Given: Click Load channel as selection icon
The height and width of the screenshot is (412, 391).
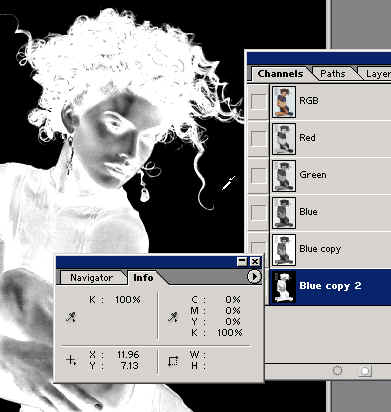Looking at the screenshot, I should pyautogui.click(x=337, y=370).
